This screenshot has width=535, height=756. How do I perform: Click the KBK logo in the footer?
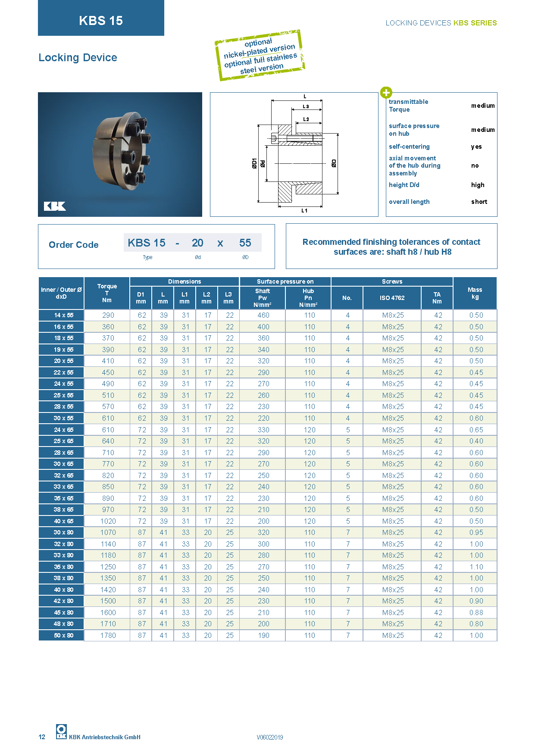(x=61, y=731)
